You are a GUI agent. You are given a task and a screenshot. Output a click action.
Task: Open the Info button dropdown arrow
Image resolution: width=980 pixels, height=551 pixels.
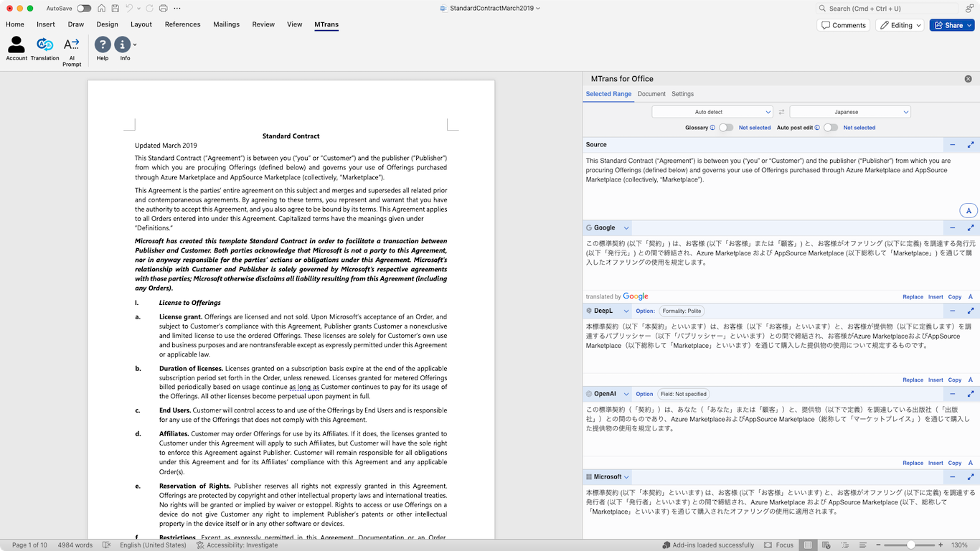[x=135, y=44]
